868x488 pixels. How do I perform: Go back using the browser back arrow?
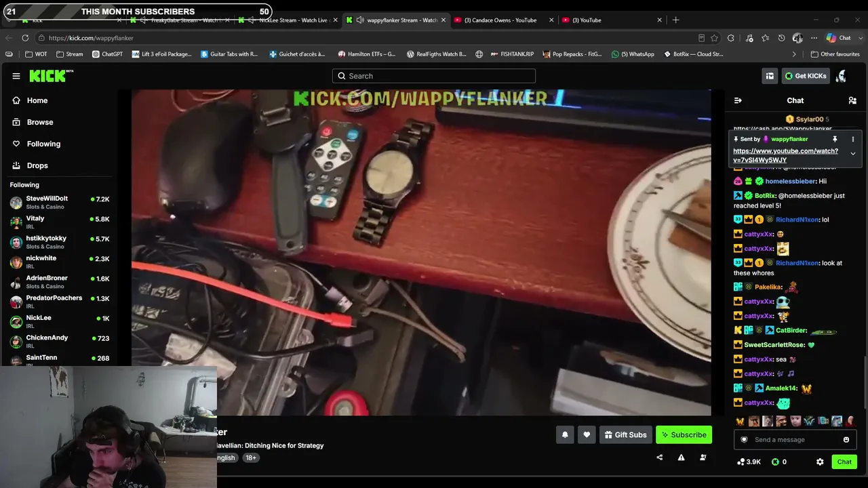click(7, 38)
